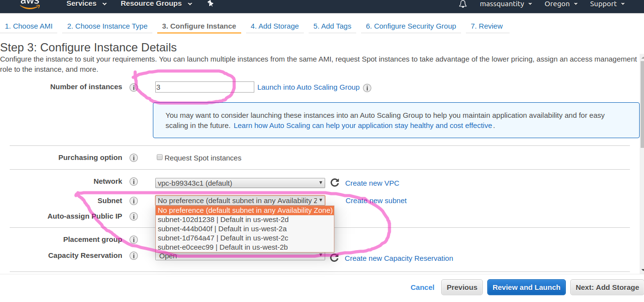Select subnet-444b040f in us-west-2a
This screenshot has width=644, height=302.
pos(222,229)
